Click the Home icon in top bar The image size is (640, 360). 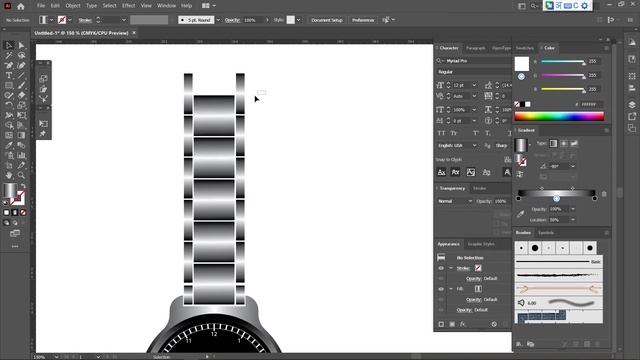pos(21,6)
